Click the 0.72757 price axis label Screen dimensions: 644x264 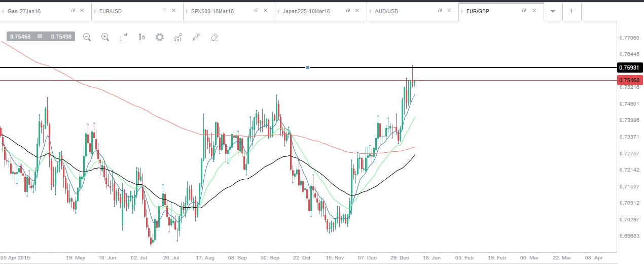(x=629, y=153)
